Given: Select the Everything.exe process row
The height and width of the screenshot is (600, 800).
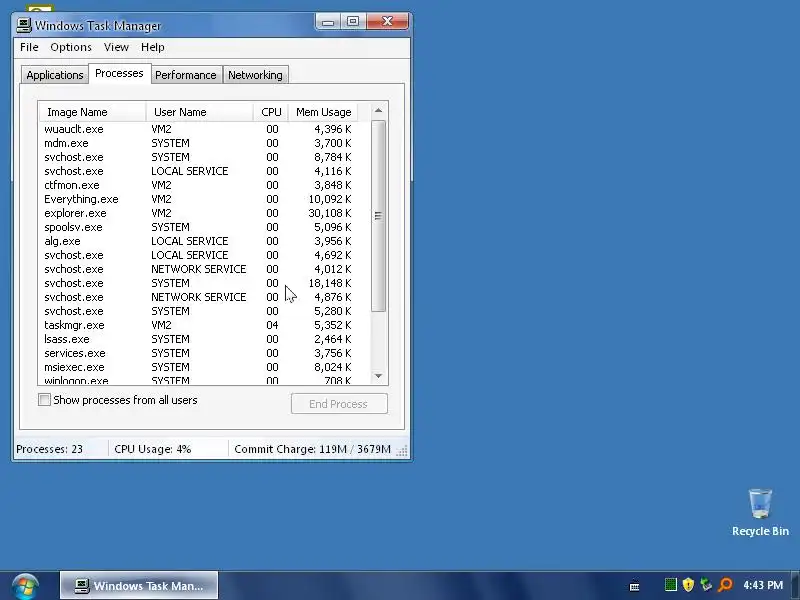Looking at the screenshot, I should coord(204,199).
